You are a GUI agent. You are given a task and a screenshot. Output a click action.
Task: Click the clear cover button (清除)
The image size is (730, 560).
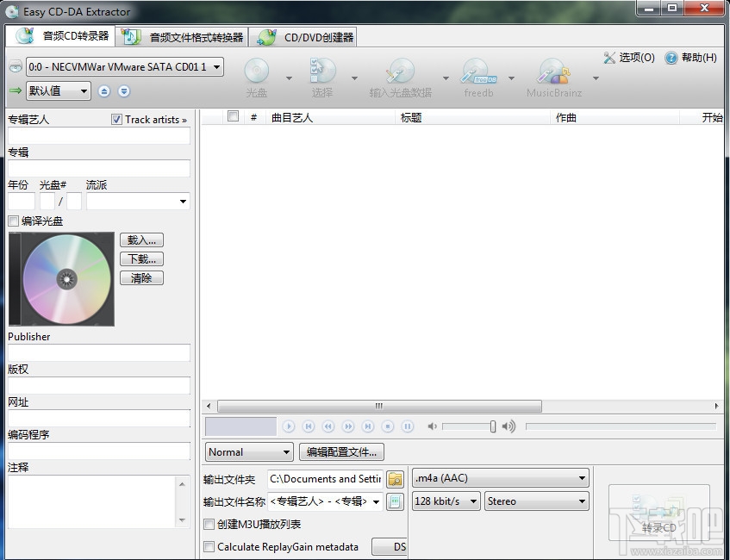[x=141, y=278]
